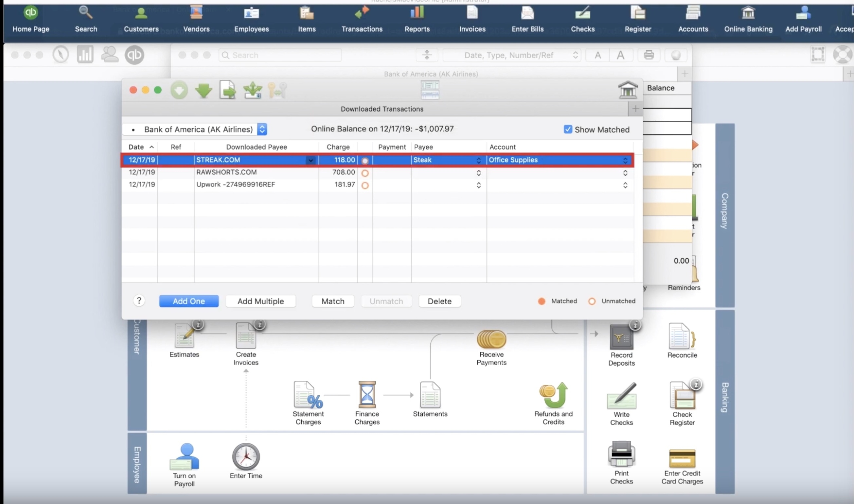
Task: Click the Add Multiple button
Action: 260,301
